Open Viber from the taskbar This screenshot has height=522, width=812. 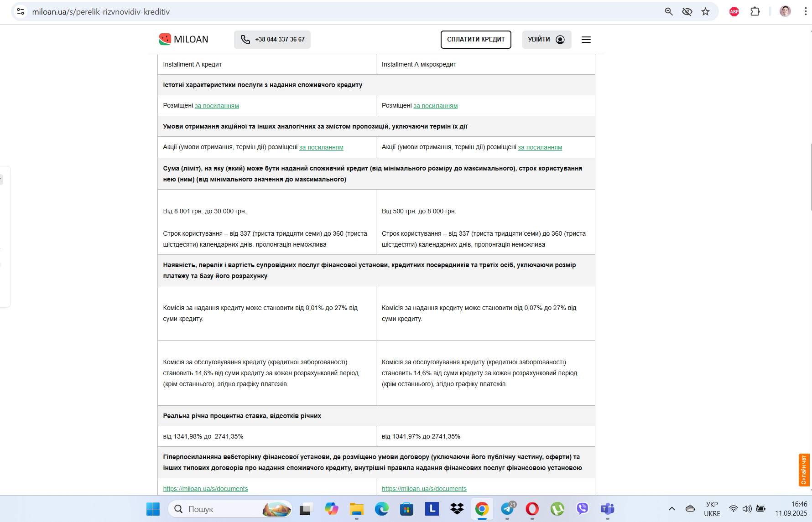(582, 509)
